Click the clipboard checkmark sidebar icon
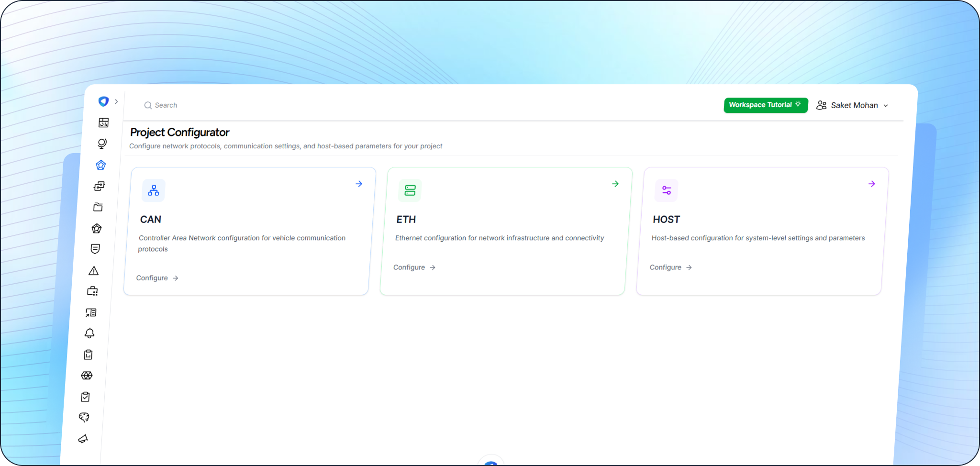This screenshot has width=980, height=466. point(86,397)
